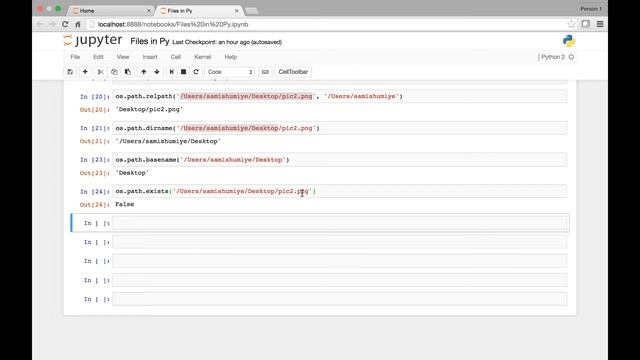Image resolution: width=640 pixels, height=360 pixels.
Task: Click the localhost address bar
Action: point(327,24)
